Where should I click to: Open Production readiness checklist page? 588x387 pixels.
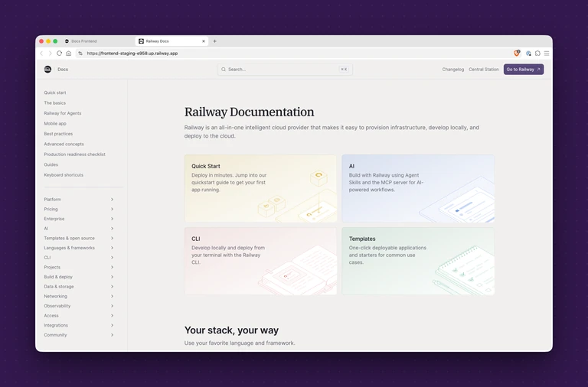[74, 154]
